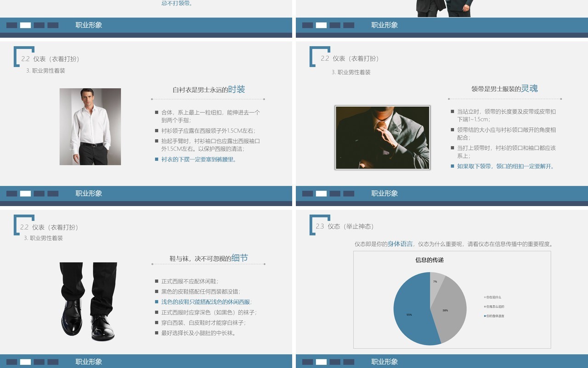Click 3. 职业男性着装 subtitle on white shirt slide

click(45, 71)
